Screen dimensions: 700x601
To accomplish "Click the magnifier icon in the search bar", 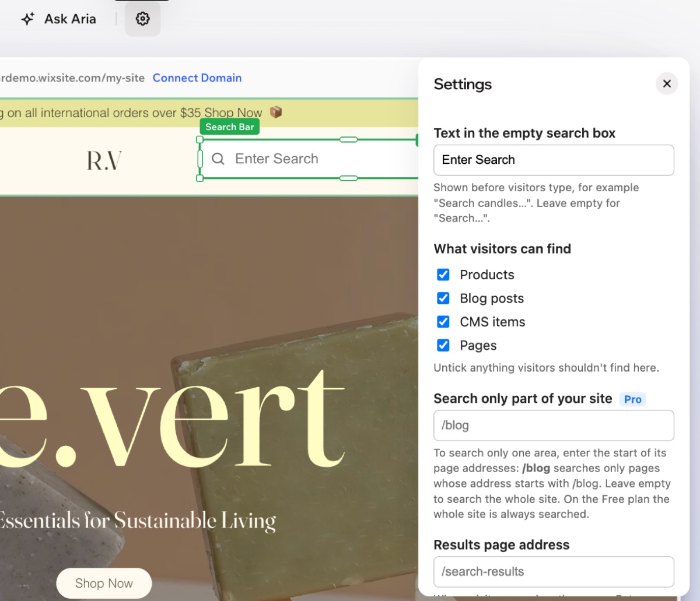I will 218,159.
